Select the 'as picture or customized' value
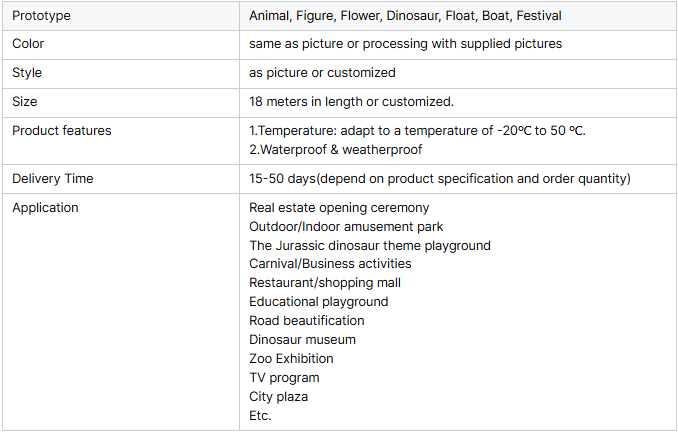This screenshot has width=678, height=435. pos(322,73)
